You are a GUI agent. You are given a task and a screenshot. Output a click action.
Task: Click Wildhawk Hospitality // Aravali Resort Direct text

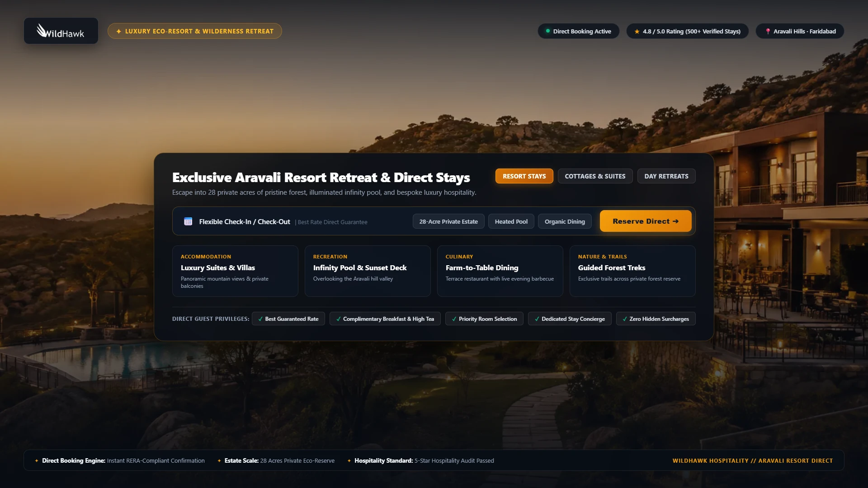pyautogui.click(x=752, y=461)
